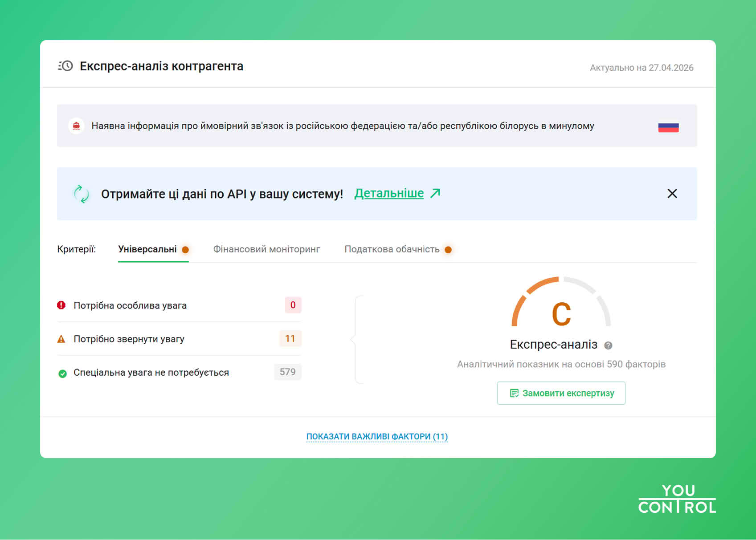Dismiss the API data banner
The height and width of the screenshot is (540, 756).
tap(672, 194)
